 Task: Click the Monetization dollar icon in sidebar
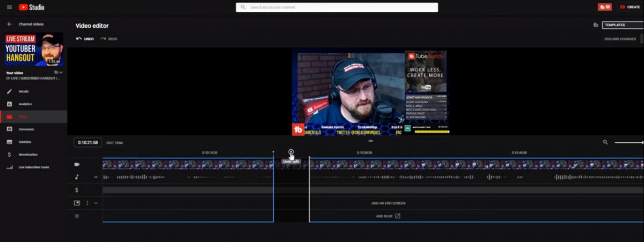9,155
